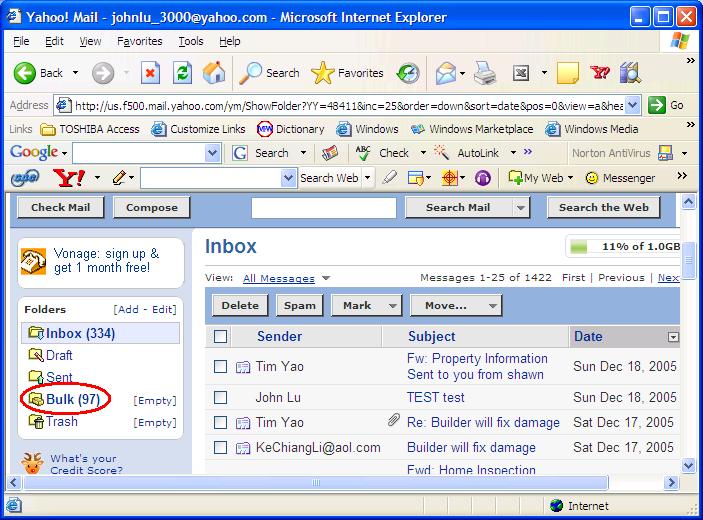Image resolution: width=703 pixels, height=520 pixels.
Task: Open the Edit menu
Action: pos(54,41)
